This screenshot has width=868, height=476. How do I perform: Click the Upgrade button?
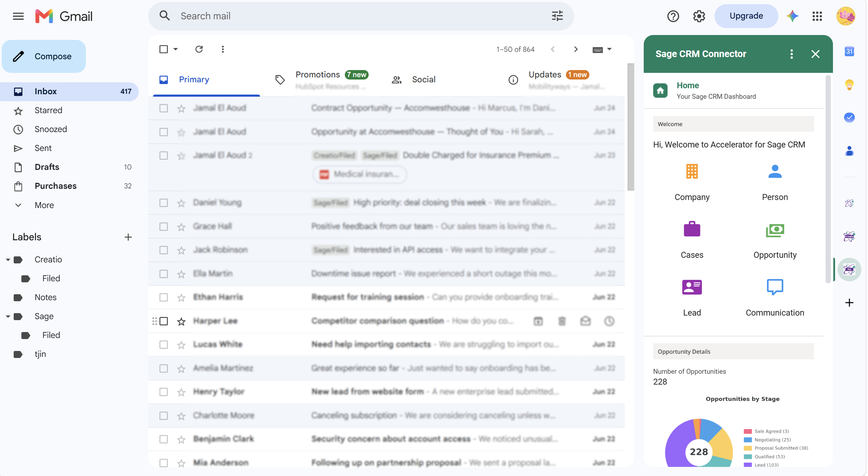point(746,16)
